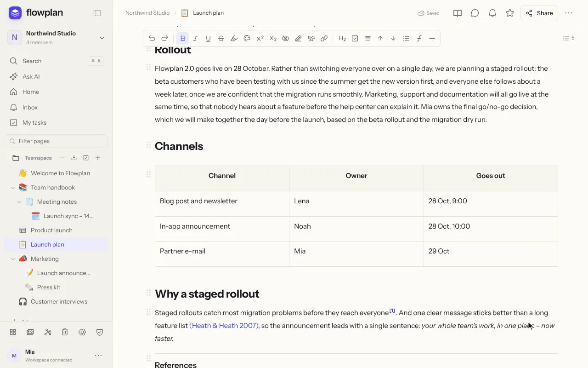Convert block to a checkbox to-do
The image size is (588, 368).
(x=355, y=39)
